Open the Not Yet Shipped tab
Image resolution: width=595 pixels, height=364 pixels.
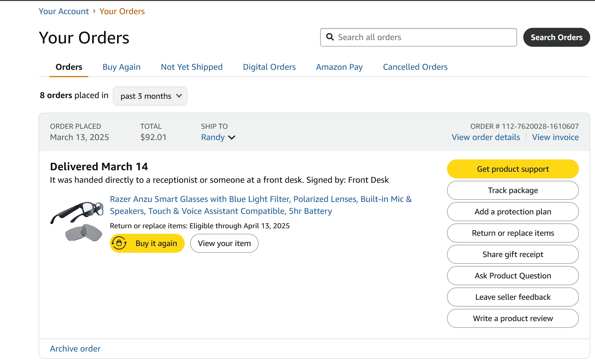pyautogui.click(x=191, y=67)
